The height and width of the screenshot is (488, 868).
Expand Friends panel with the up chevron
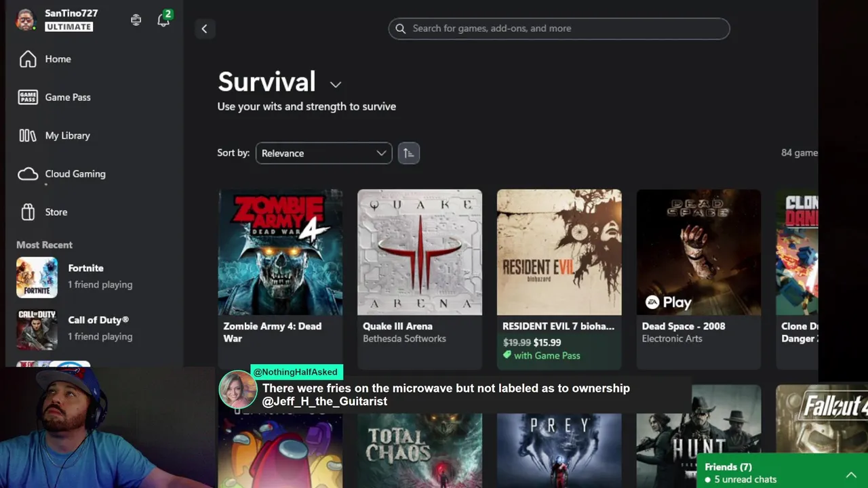pos(851,475)
